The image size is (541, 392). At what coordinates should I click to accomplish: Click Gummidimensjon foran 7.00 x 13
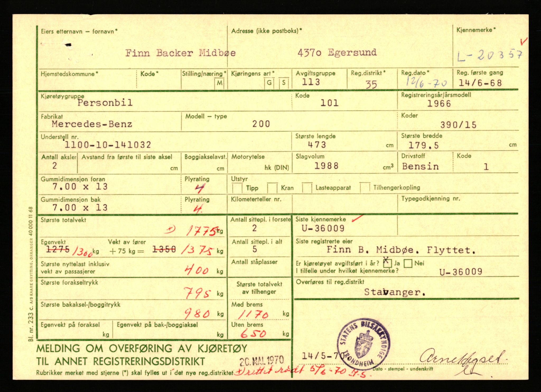click(80, 187)
